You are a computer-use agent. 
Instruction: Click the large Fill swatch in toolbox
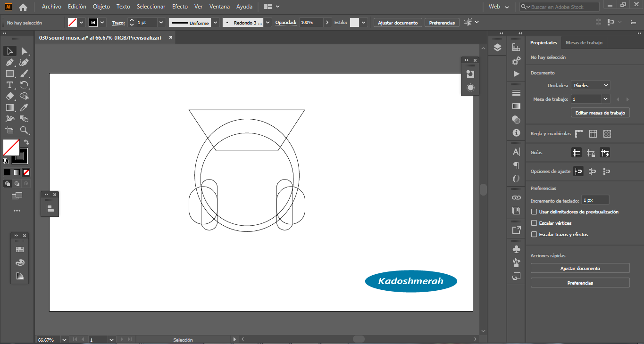point(11,147)
